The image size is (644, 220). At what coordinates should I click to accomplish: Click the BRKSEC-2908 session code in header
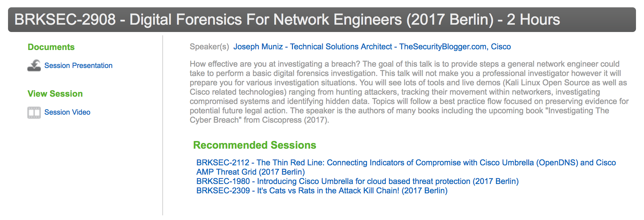point(65,20)
